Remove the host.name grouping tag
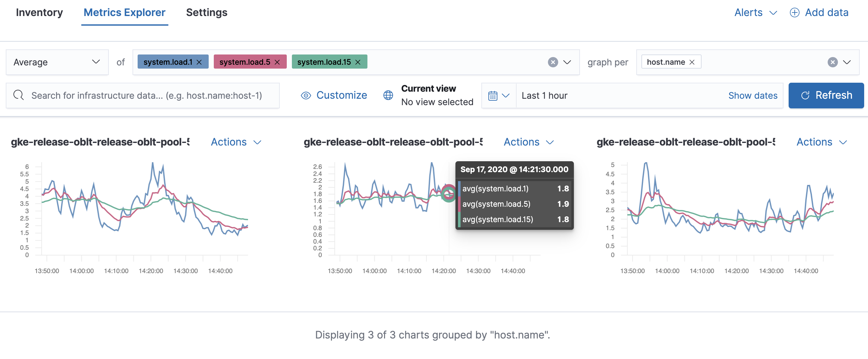 point(692,62)
